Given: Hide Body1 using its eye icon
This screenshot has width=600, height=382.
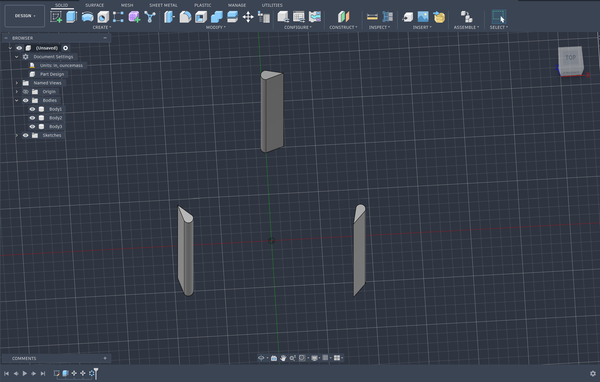Looking at the screenshot, I should tap(32, 109).
